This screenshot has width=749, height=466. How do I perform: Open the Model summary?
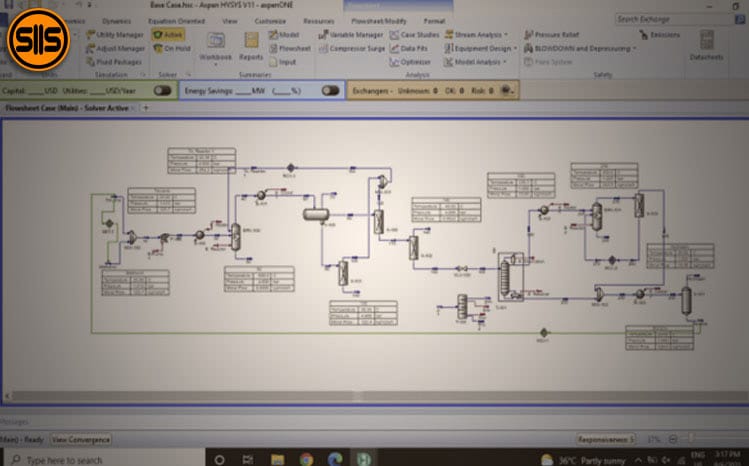click(284, 35)
